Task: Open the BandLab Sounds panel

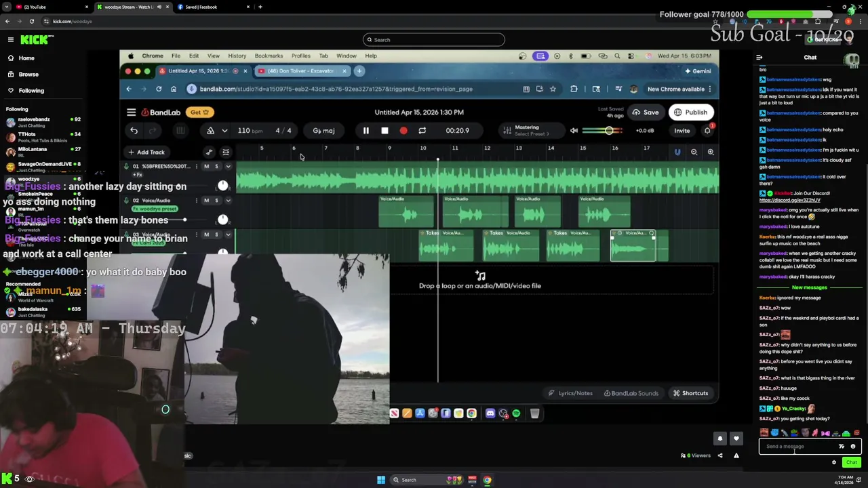Action: pyautogui.click(x=631, y=393)
